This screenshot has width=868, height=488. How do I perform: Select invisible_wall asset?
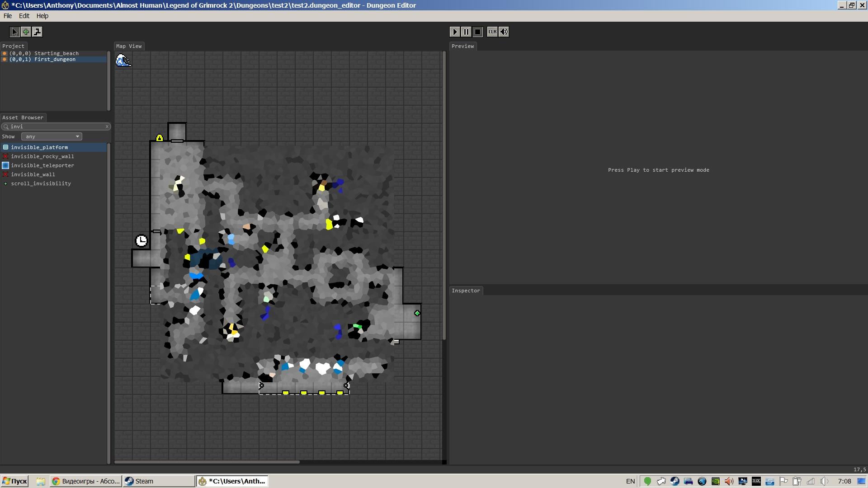click(x=53, y=174)
